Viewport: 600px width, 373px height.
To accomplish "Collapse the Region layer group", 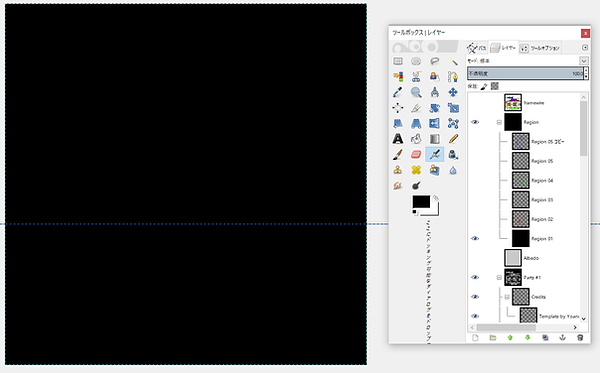I will click(499, 122).
